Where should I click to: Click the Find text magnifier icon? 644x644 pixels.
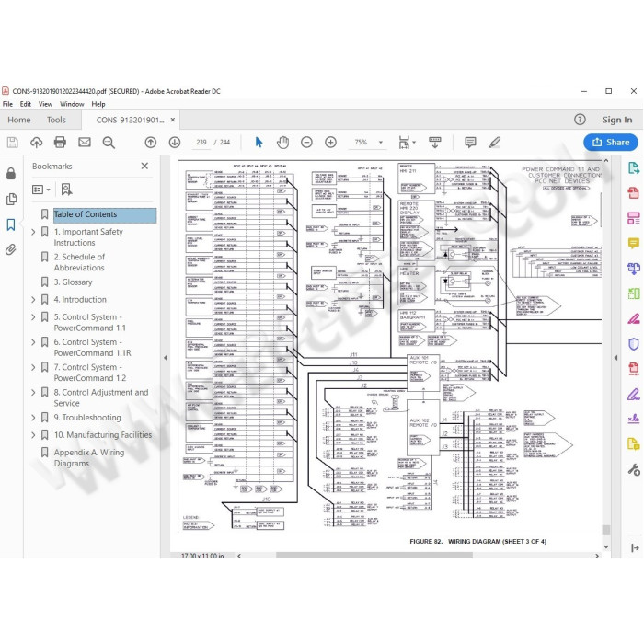(109, 143)
